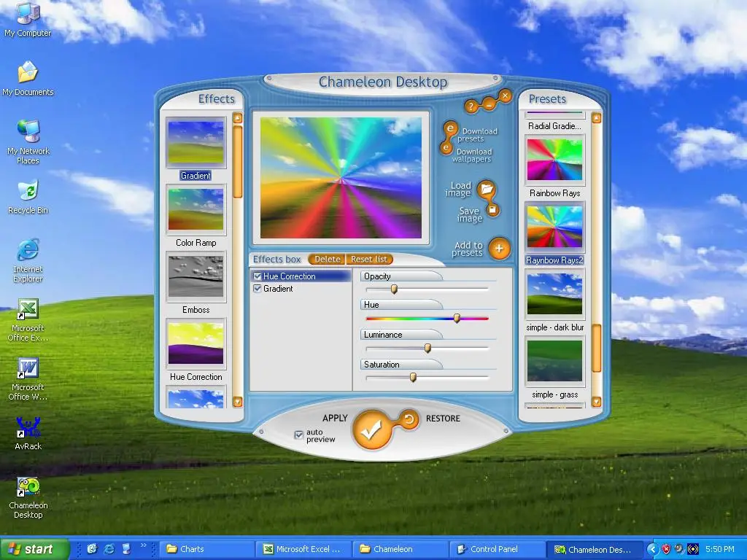Toggle the auto preview checkbox

[298, 435]
